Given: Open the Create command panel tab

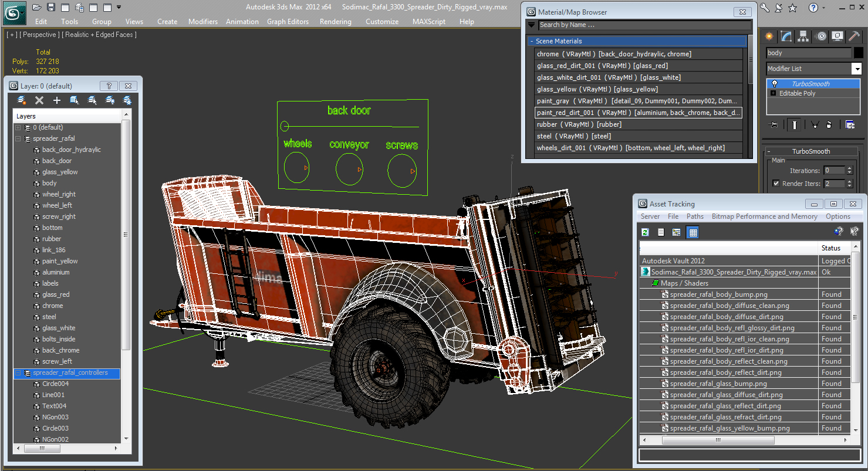Looking at the screenshot, I should coord(770,36).
